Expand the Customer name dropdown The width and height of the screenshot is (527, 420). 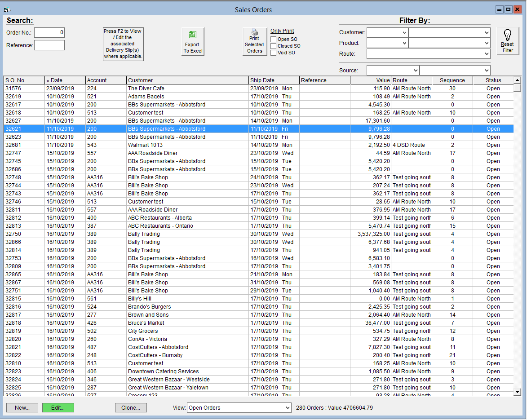486,33
